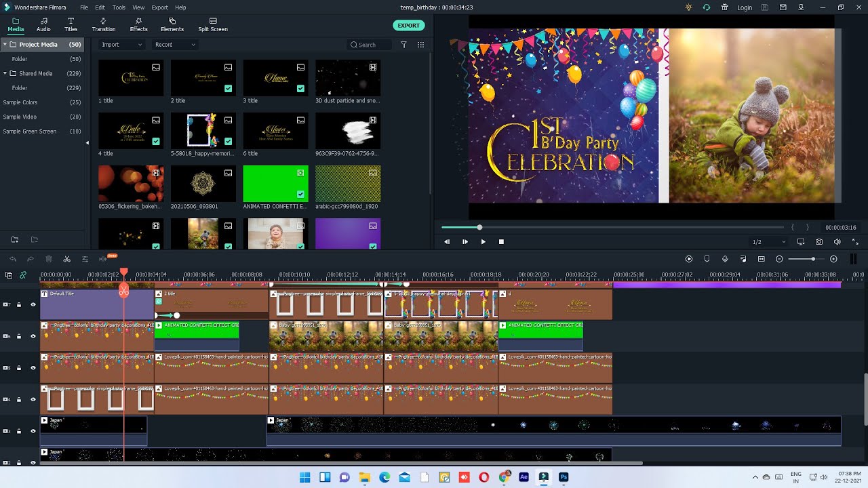
Task: Click the add track icon above tracks
Action: point(9,275)
